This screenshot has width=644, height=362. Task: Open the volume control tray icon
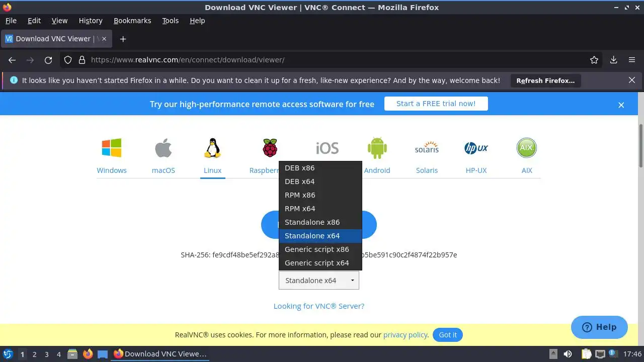(x=568, y=354)
